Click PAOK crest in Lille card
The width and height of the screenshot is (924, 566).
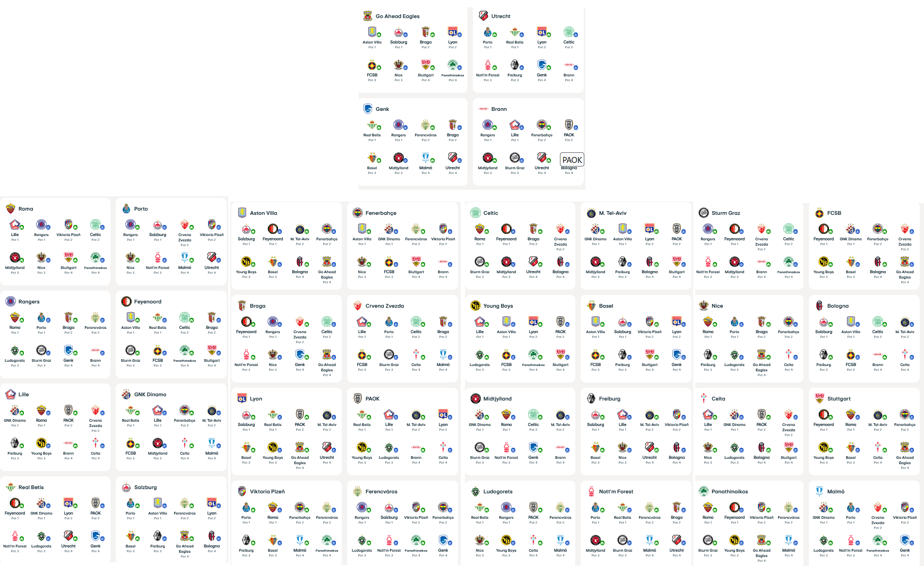click(x=67, y=411)
